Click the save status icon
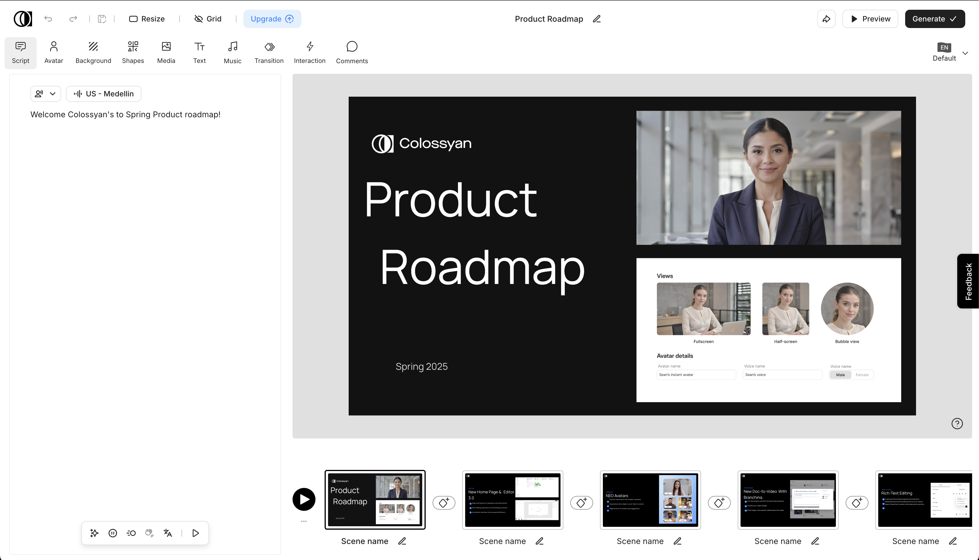Screen dimensions: 979x560 click(102, 19)
